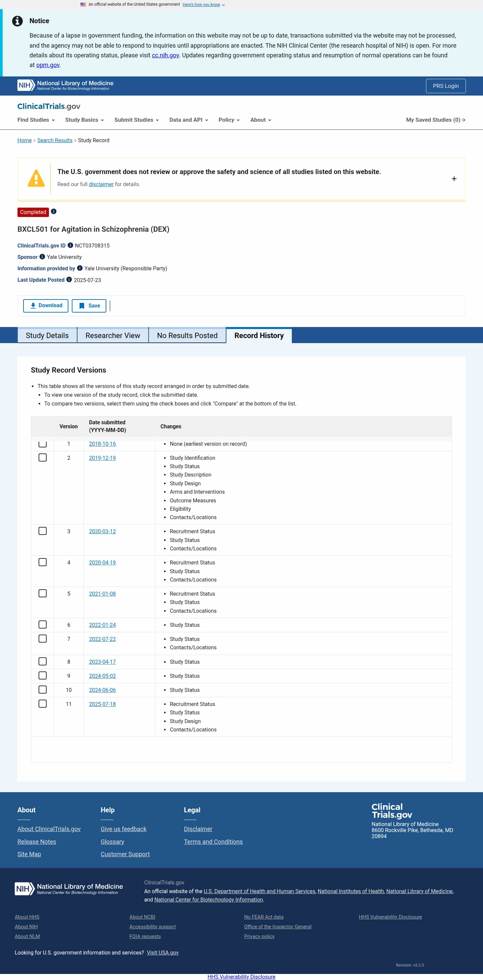Open the Submit Studies dropdown
This screenshot has width=483, height=980.
click(137, 120)
